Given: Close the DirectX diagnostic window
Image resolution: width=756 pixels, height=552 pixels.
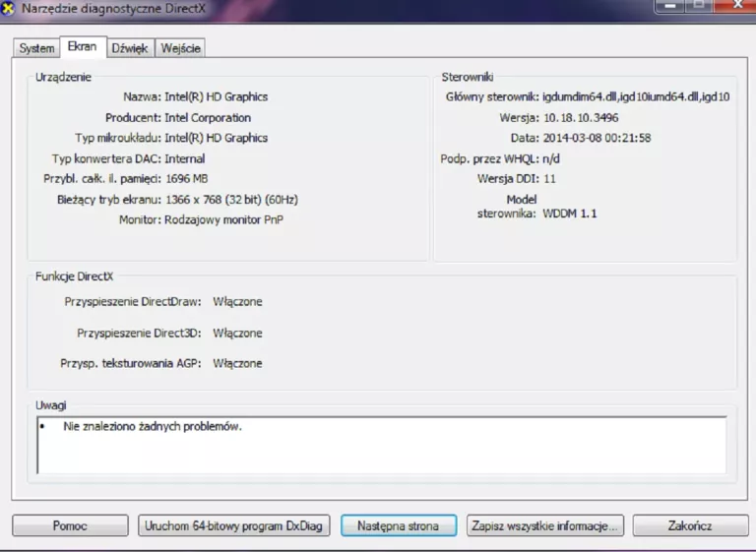Looking at the screenshot, I should (737, 5).
